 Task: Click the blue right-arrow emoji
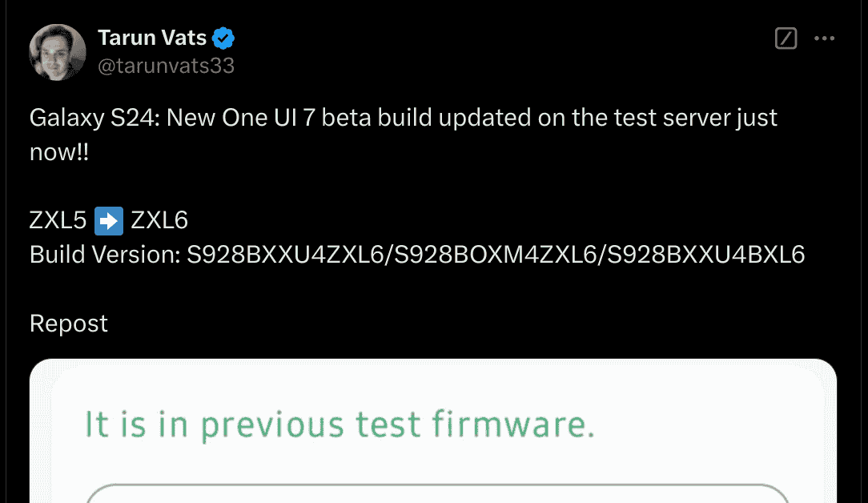(109, 220)
